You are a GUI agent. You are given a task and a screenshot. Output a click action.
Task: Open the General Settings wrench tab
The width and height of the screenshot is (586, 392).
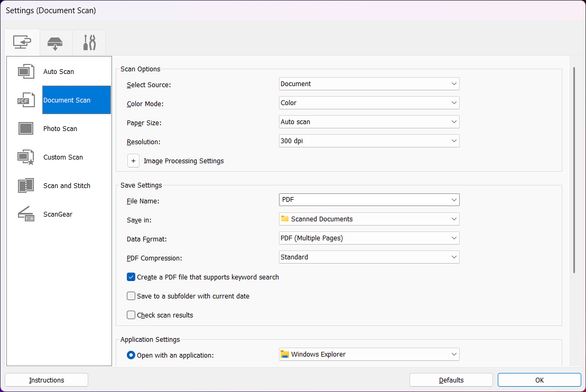tap(89, 42)
